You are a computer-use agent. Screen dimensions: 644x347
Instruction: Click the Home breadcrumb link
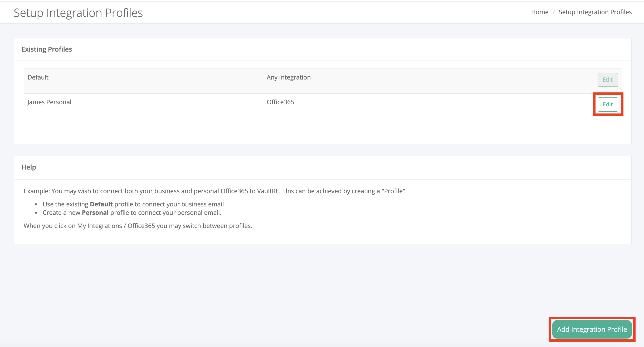540,12
